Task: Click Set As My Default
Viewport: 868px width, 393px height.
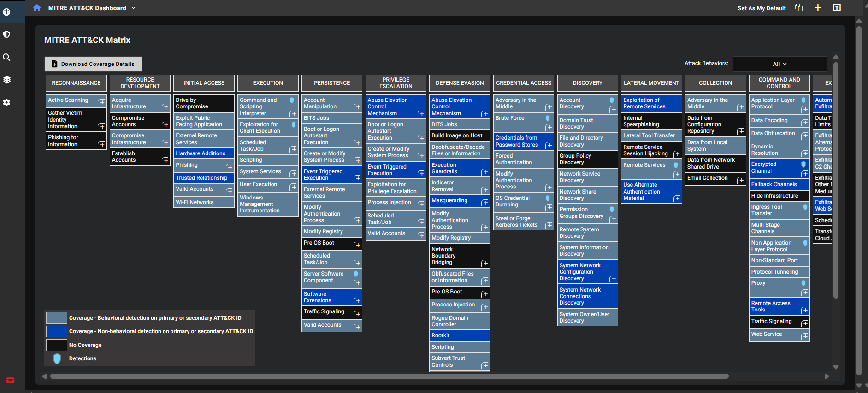Action: tap(762, 8)
